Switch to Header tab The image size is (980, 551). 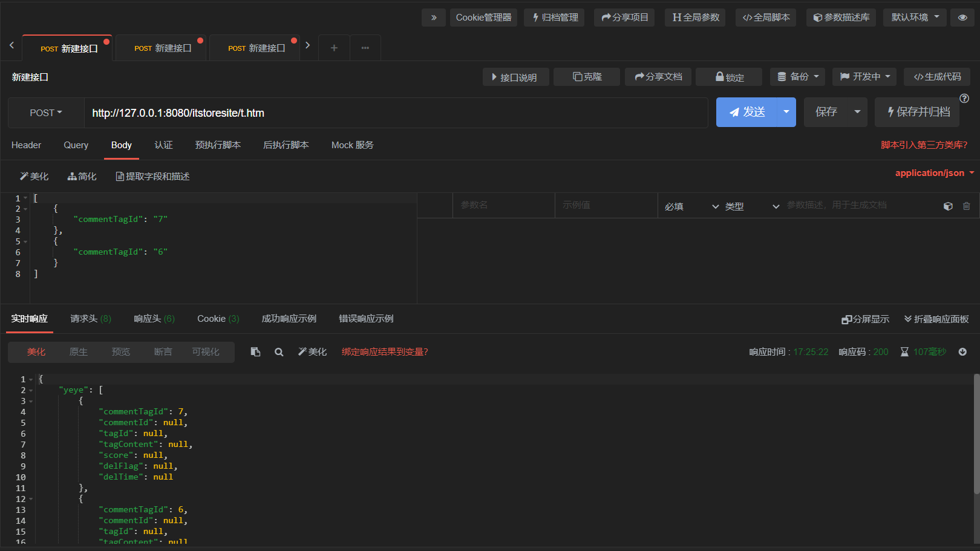point(26,145)
